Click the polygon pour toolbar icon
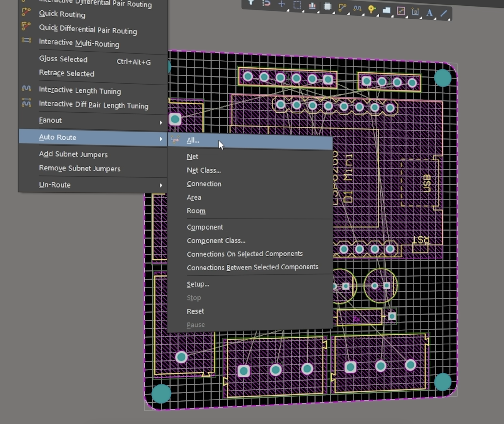Image resolution: width=504 pixels, height=424 pixels. click(386, 10)
